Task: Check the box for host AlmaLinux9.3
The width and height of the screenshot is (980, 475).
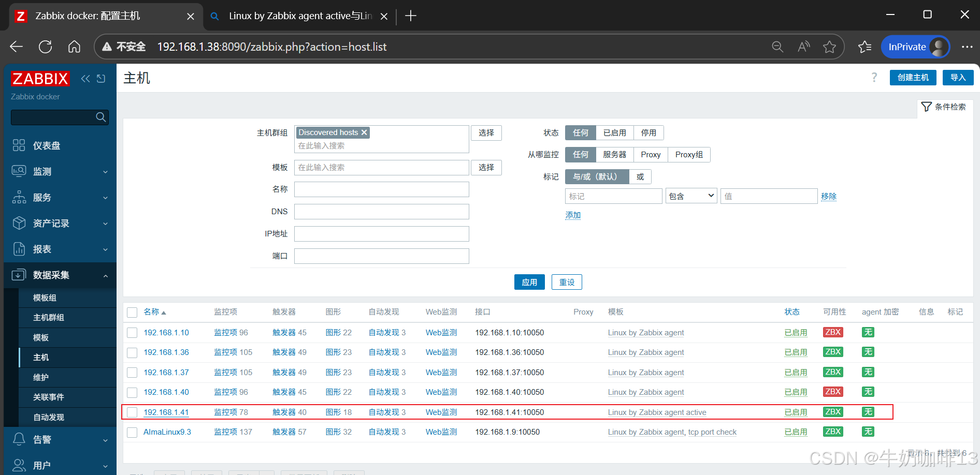Action: pos(132,433)
